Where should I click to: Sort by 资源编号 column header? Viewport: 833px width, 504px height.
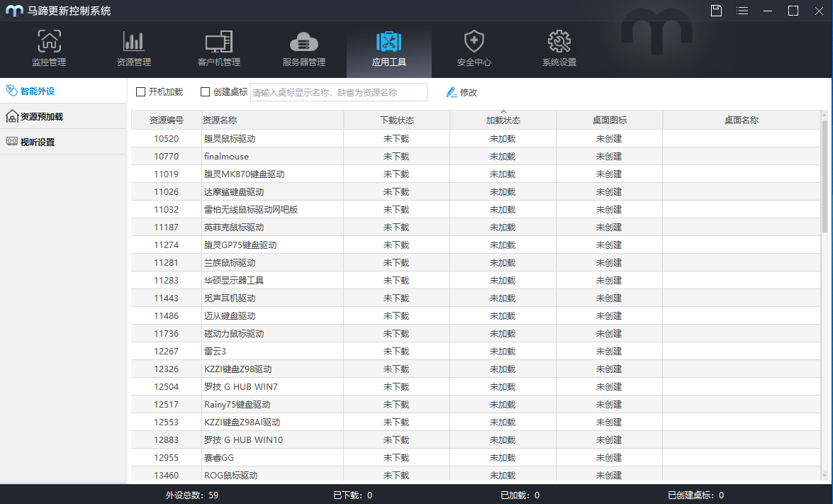pos(167,120)
